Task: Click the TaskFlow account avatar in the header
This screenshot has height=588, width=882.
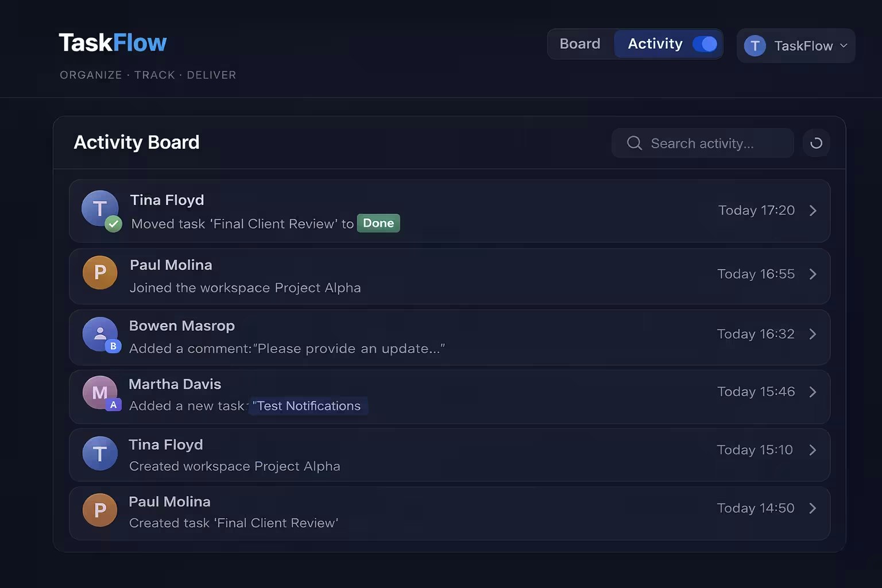Action: click(x=754, y=45)
